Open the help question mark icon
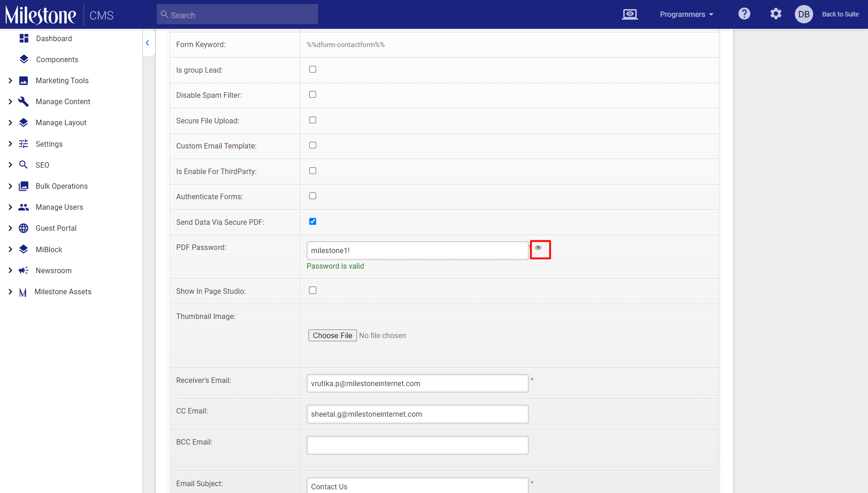868x493 pixels. point(744,14)
